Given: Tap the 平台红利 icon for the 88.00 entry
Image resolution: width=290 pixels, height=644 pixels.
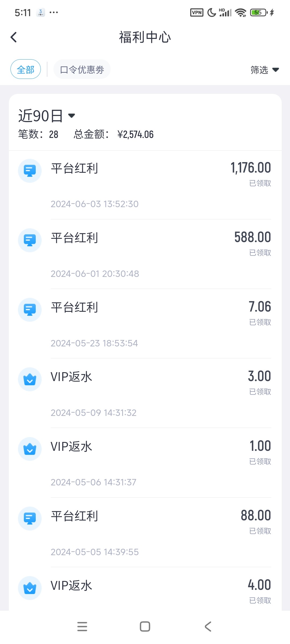Looking at the screenshot, I should tap(30, 518).
